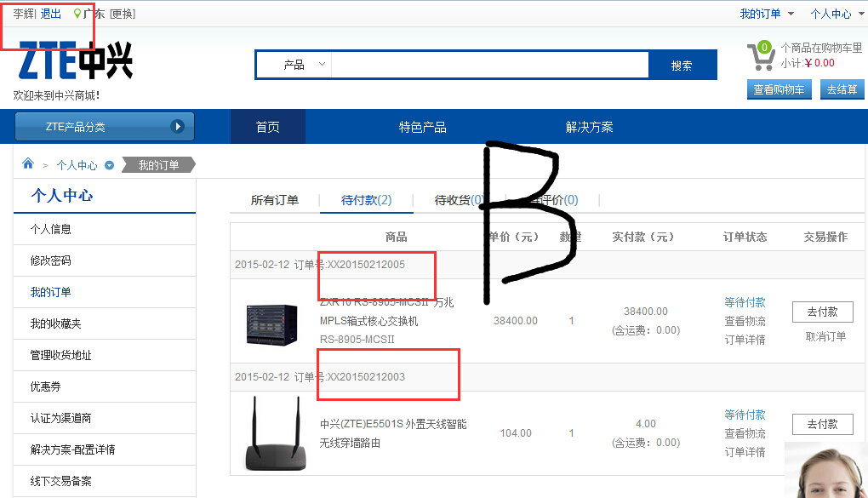Click order number XX20150212003

(366, 376)
